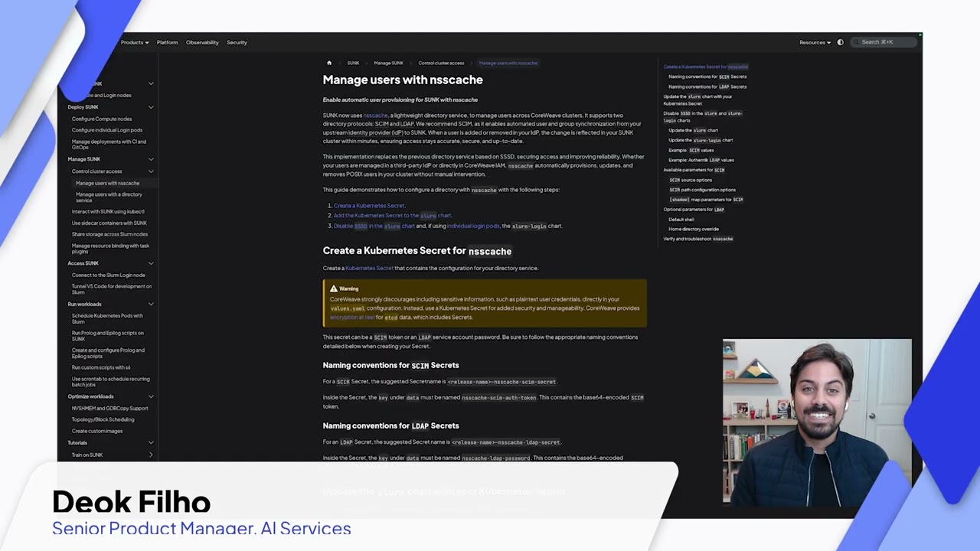This screenshot has height=551, width=980.
Task: Jump to Available parameters for SCIM TOC
Action: (694, 170)
